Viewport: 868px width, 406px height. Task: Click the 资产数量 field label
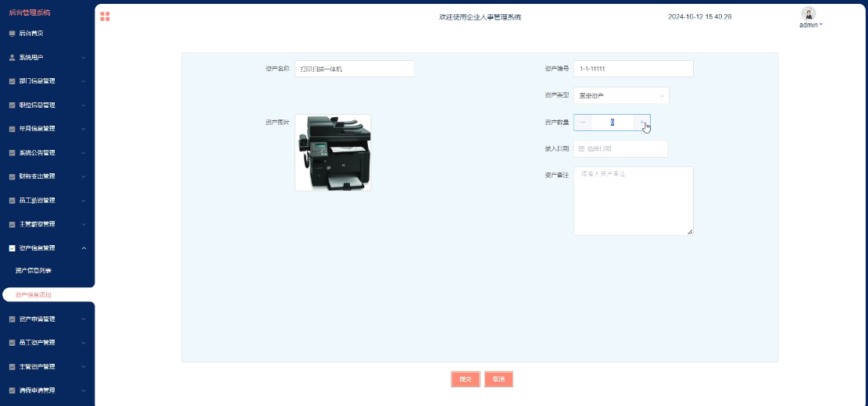point(556,123)
